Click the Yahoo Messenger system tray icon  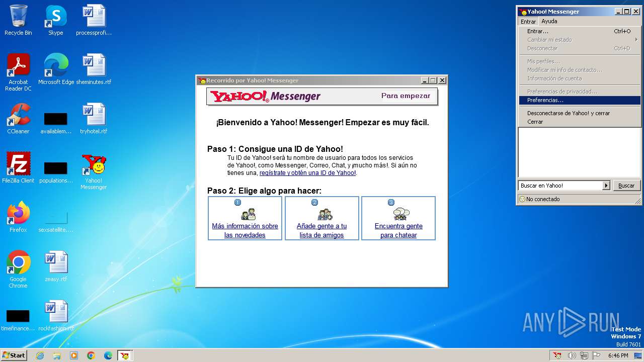(x=557, y=355)
